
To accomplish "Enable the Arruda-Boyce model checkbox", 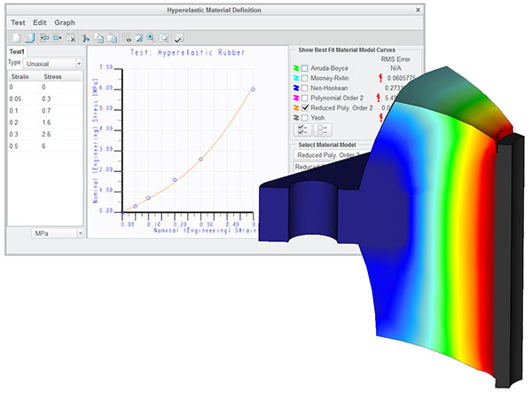I will (305, 68).
